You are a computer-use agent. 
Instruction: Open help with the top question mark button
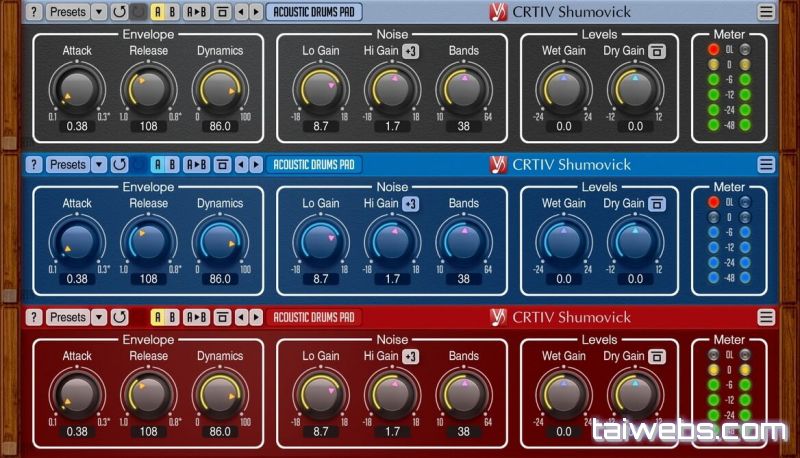tap(34, 12)
